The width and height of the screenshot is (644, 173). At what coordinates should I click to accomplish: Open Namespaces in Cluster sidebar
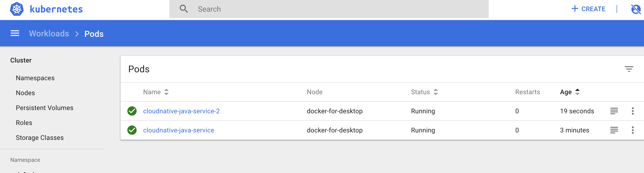click(35, 78)
